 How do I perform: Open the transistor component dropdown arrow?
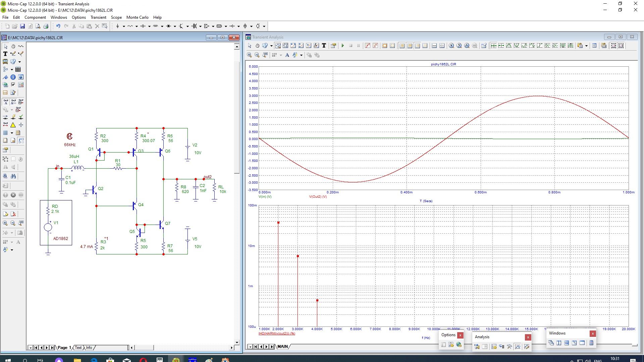click(187, 26)
